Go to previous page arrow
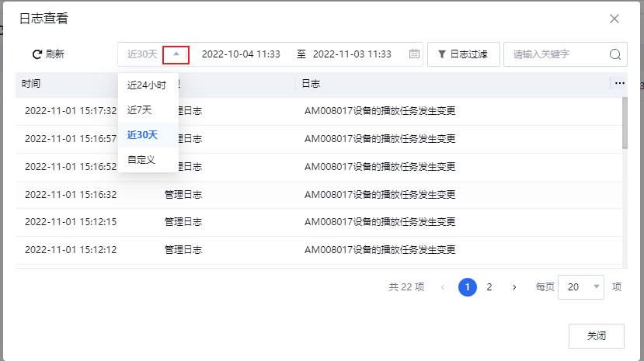644x361 pixels. (x=443, y=286)
